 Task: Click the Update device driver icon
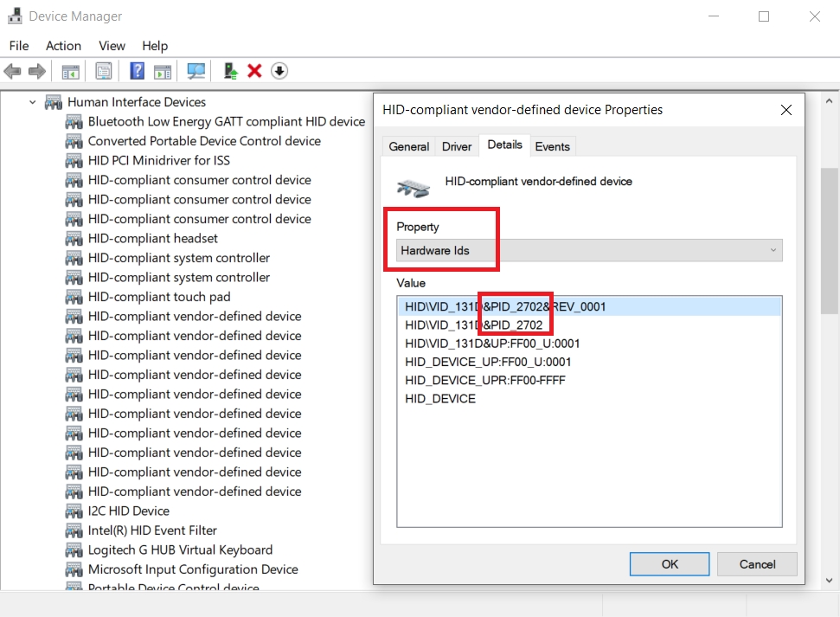tap(230, 71)
